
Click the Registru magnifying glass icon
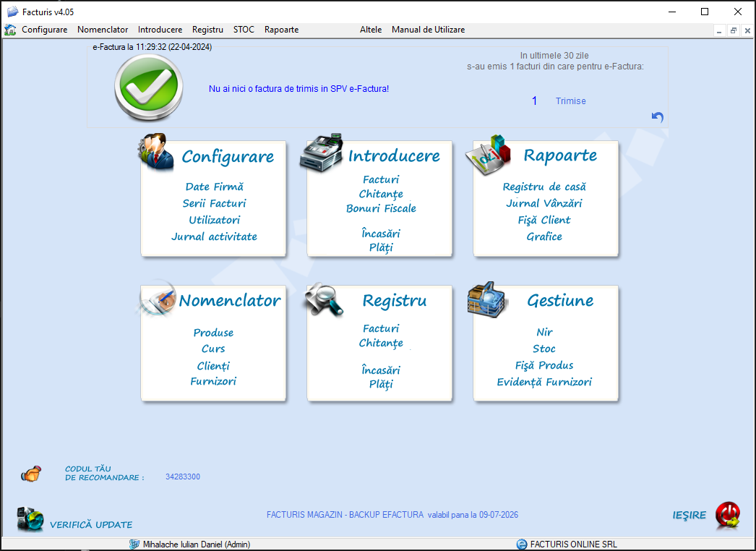tap(323, 300)
